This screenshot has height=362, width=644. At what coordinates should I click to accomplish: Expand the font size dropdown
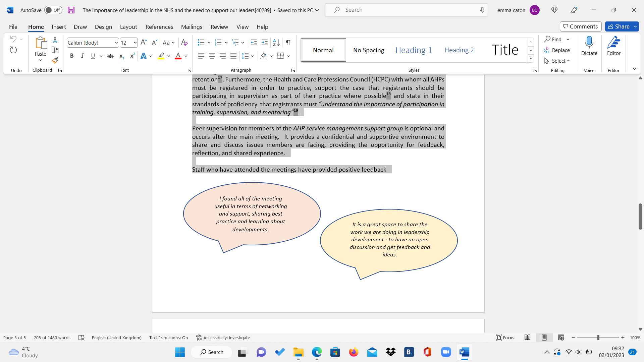click(x=135, y=43)
